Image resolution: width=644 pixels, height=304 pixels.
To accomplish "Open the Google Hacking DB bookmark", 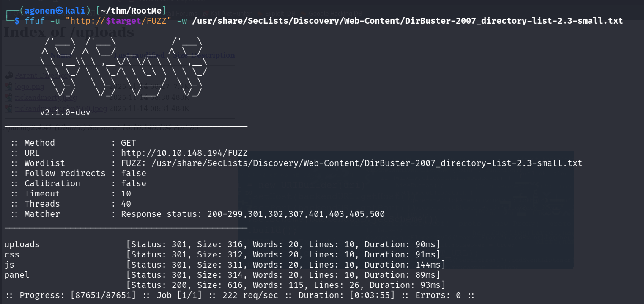I will click(x=335, y=14).
